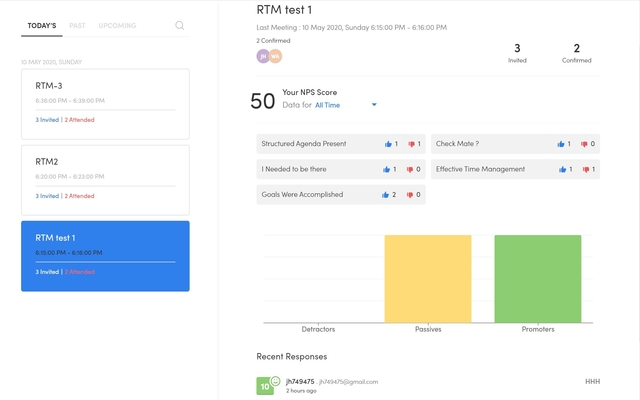Click the Detractors axis label

pyautogui.click(x=318, y=329)
